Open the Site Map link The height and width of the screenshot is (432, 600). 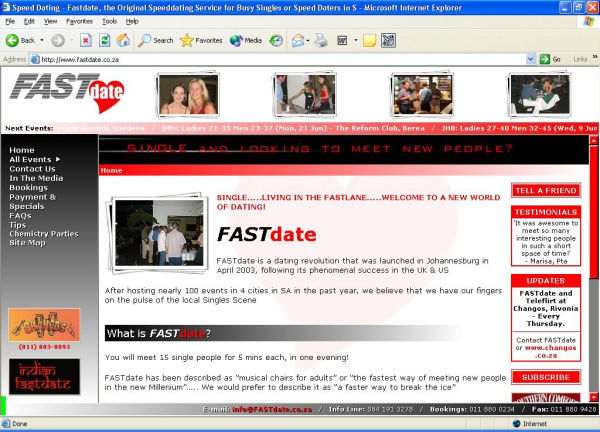27,243
